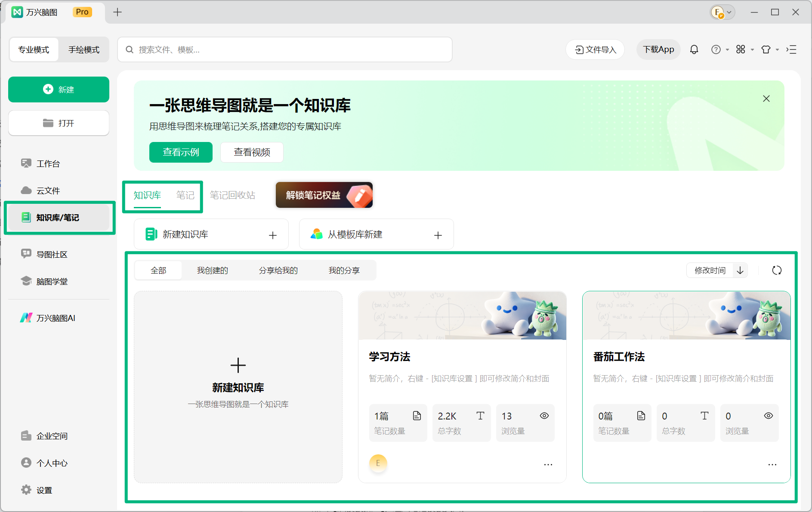
Task: Click the 从模板库新建 plus icon
Action: 438,235
